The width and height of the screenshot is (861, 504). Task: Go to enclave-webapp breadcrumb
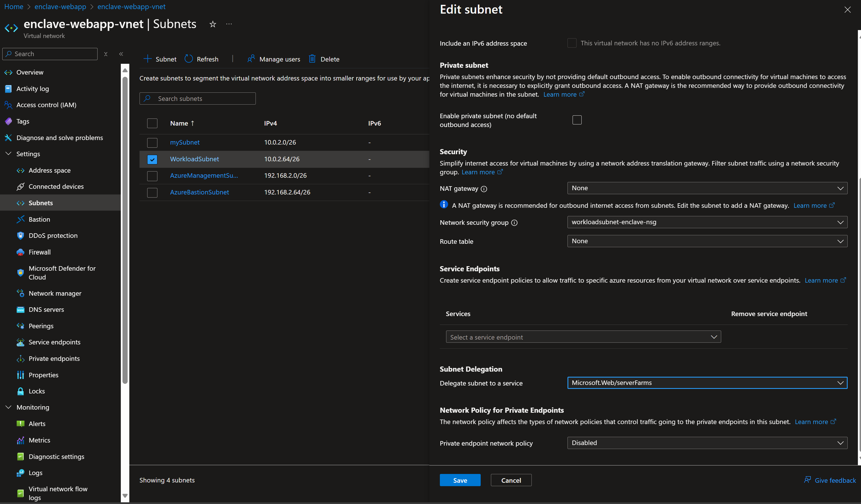[x=60, y=7]
